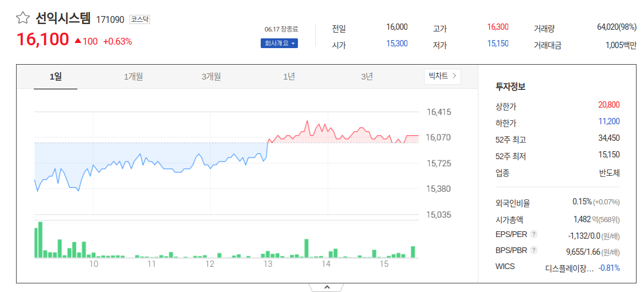Click the 16,070 price axis label

pyautogui.click(x=439, y=137)
